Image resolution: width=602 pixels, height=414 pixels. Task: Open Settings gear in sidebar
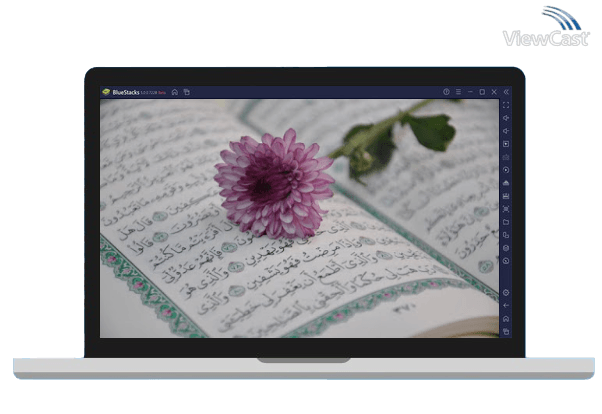click(506, 293)
